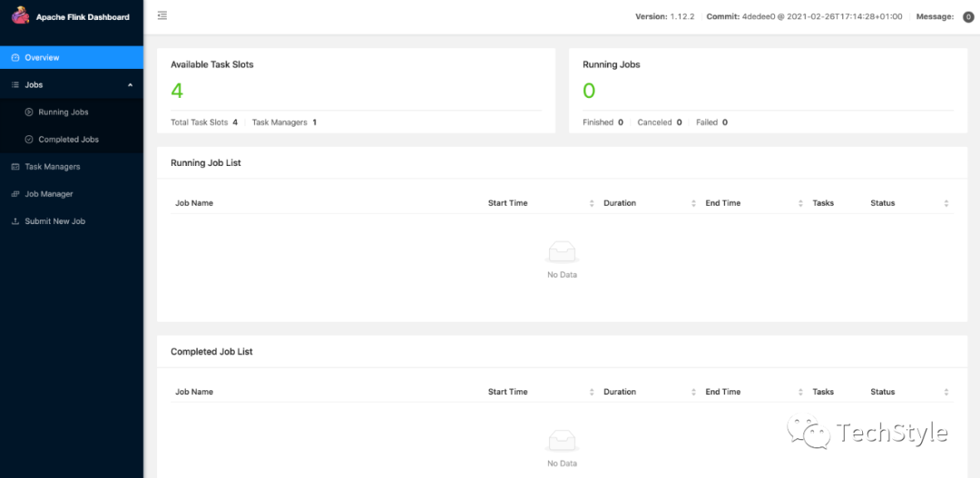
Task: Sort Running Job List by Status
Action: pyautogui.click(x=946, y=203)
